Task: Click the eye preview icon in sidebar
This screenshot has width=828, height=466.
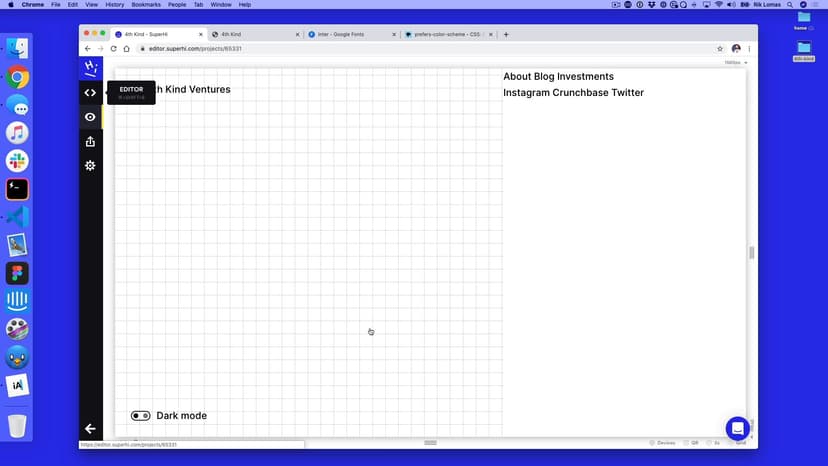Action: pos(90,117)
